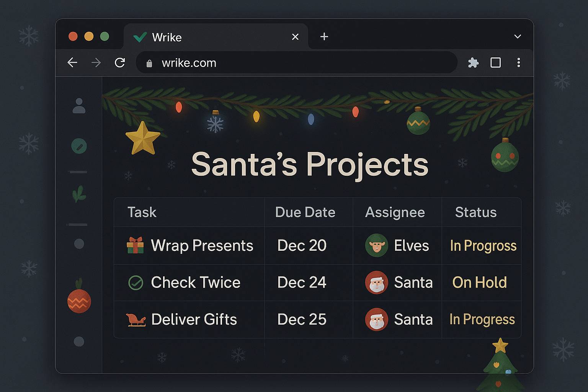Click the red close window button
This screenshot has height=392, width=588.
tap(73, 36)
